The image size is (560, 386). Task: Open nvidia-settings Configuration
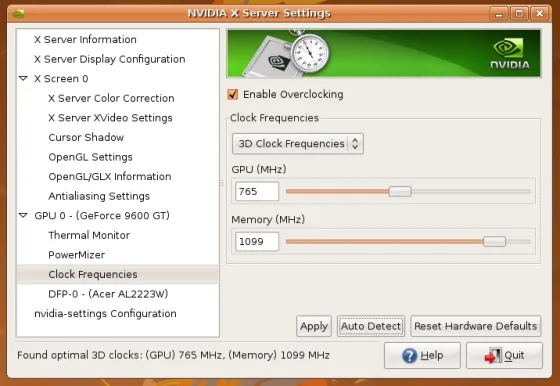click(x=105, y=314)
